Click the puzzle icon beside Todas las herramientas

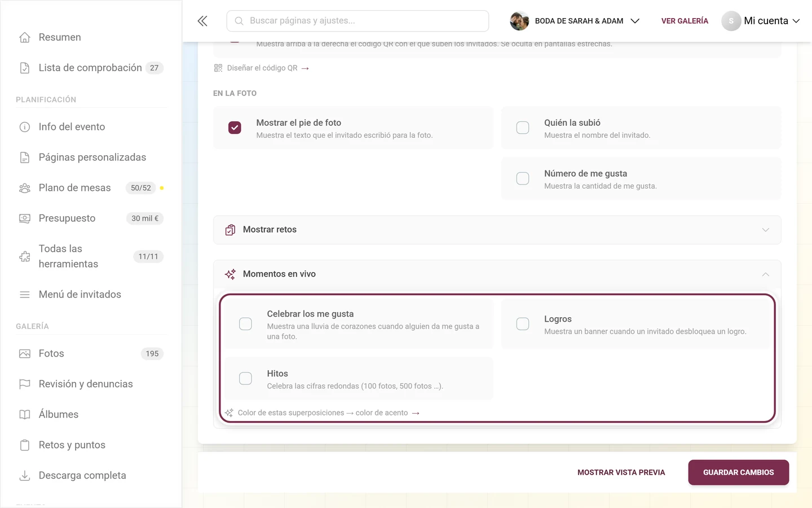[x=25, y=256]
